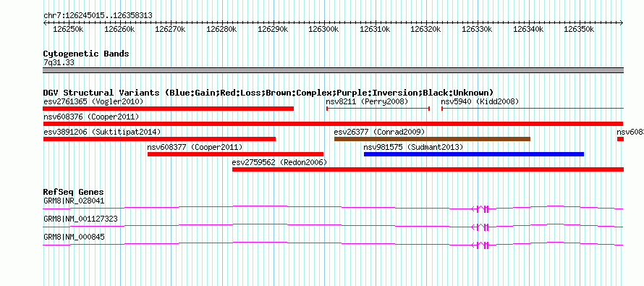Screen dimensions: 644x286
Task: Click the 126310k ruler tick label
Action: click(375, 30)
